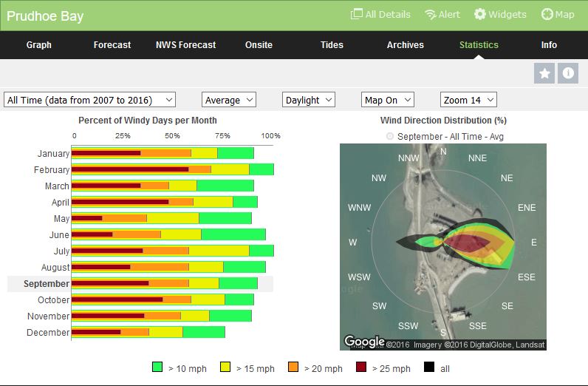Viewport: 588px width, 386px height.
Task: Click the Google logo on map
Action: click(x=364, y=342)
